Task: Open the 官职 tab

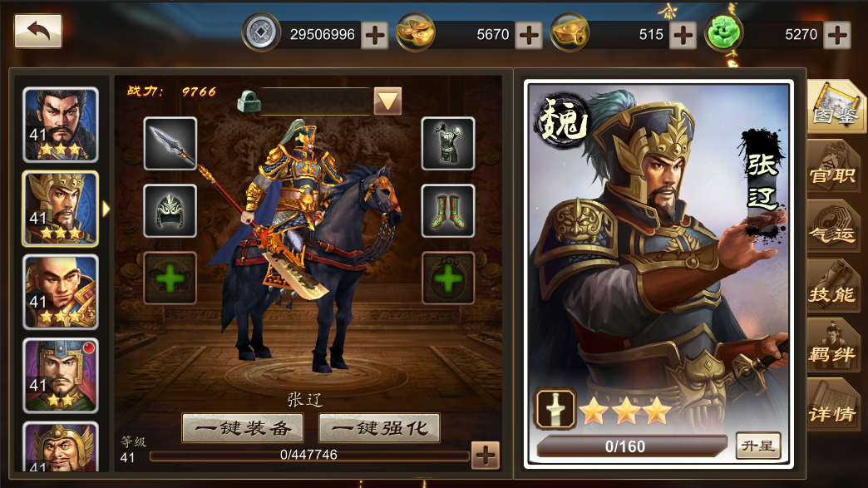Action: tap(832, 168)
